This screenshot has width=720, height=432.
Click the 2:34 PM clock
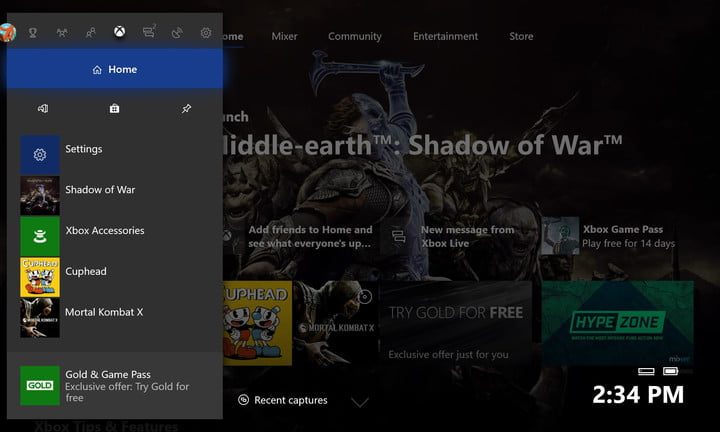click(638, 395)
